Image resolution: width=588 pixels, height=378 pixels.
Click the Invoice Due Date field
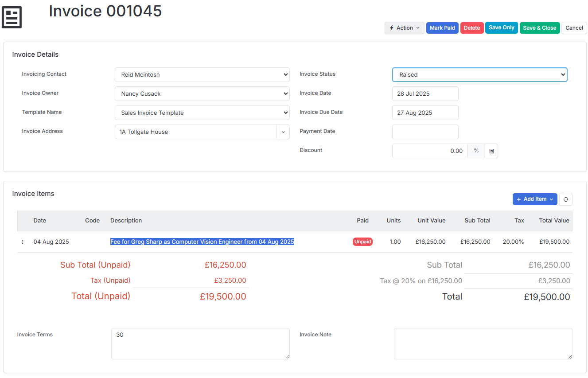pos(425,113)
